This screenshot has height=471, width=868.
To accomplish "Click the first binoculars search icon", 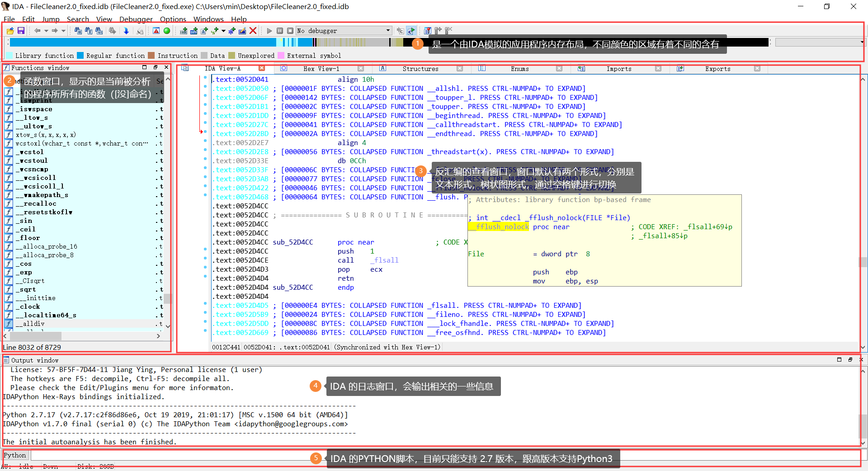I will (x=78, y=31).
